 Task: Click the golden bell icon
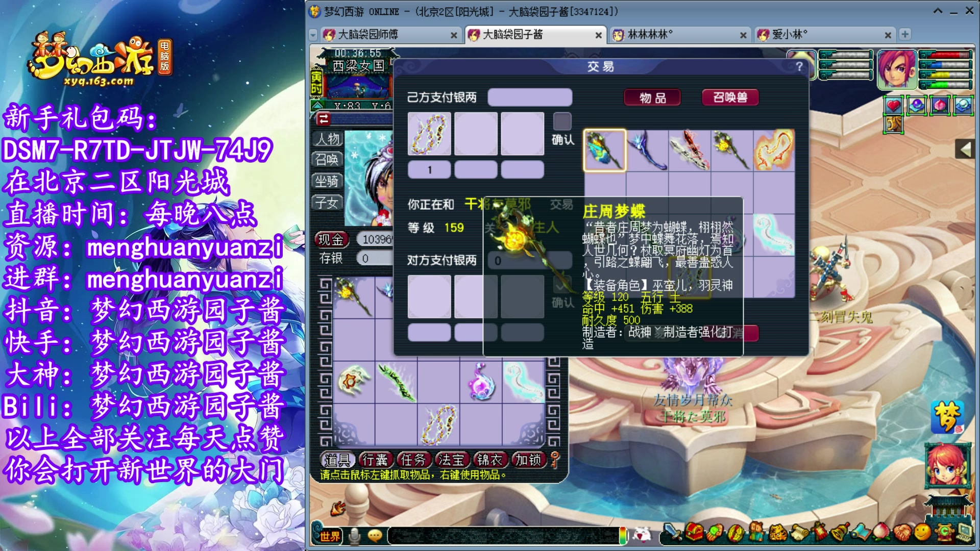[840, 532]
